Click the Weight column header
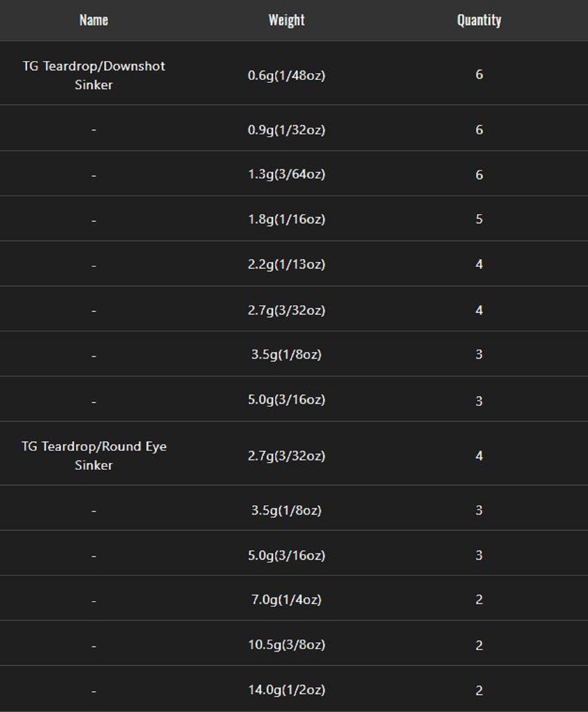Screen dimensions: 588x712 click(286, 20)
